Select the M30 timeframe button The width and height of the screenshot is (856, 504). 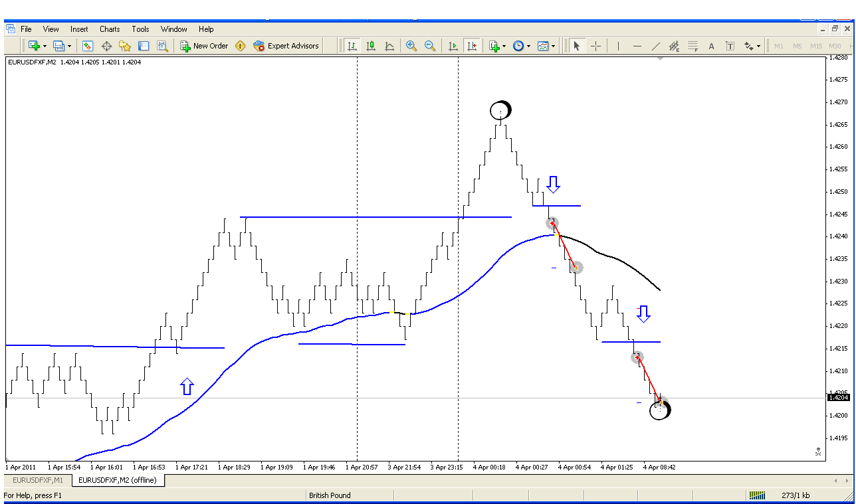(x=835, y=46)
